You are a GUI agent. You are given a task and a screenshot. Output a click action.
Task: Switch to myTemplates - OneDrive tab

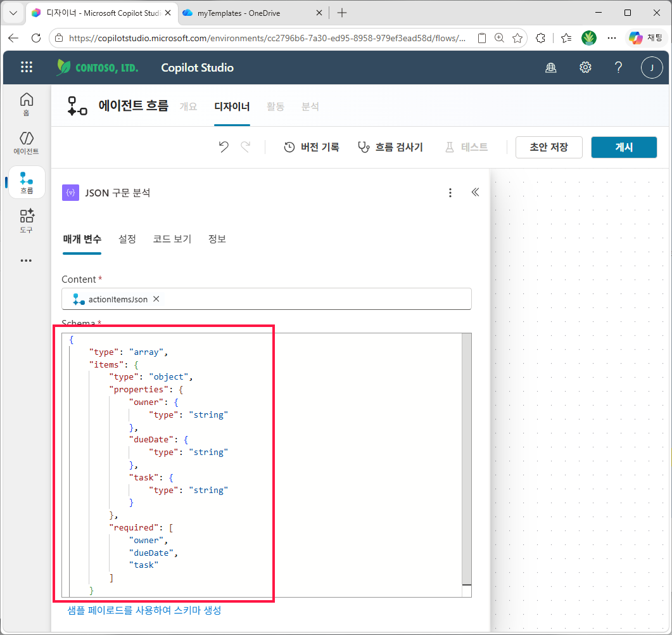click(x=252, y=13)
